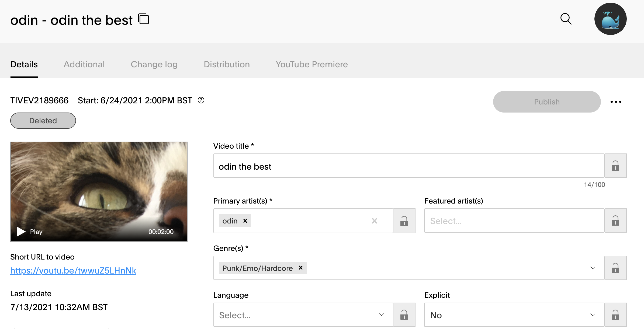This screenshot has height=329, width=644.
Task: Click the 14/100 character counter
Action: coord(594,185)
